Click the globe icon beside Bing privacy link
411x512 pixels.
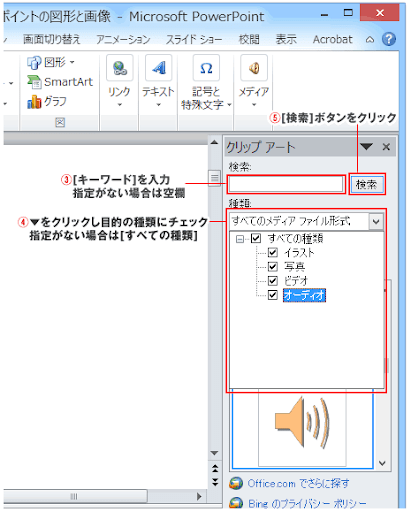[236, 503]
